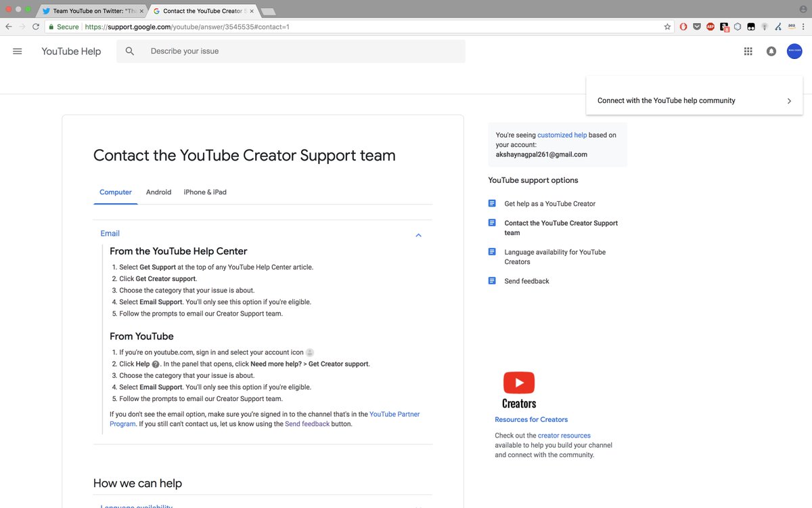Click document icon beside Get help as Creator
812x508 pixels.
(492, 203)
